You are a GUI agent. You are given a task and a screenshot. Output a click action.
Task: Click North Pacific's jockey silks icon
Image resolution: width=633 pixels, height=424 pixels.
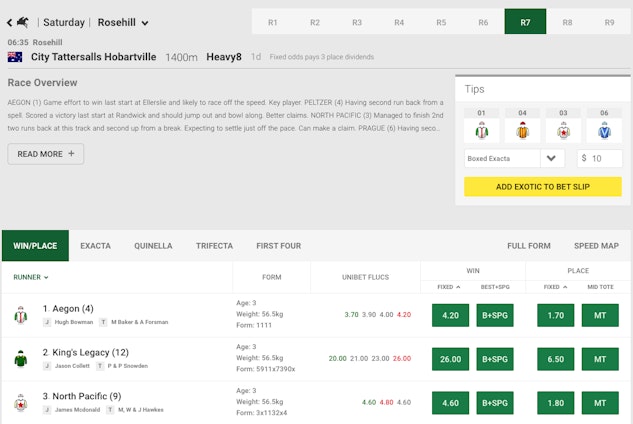20,402
